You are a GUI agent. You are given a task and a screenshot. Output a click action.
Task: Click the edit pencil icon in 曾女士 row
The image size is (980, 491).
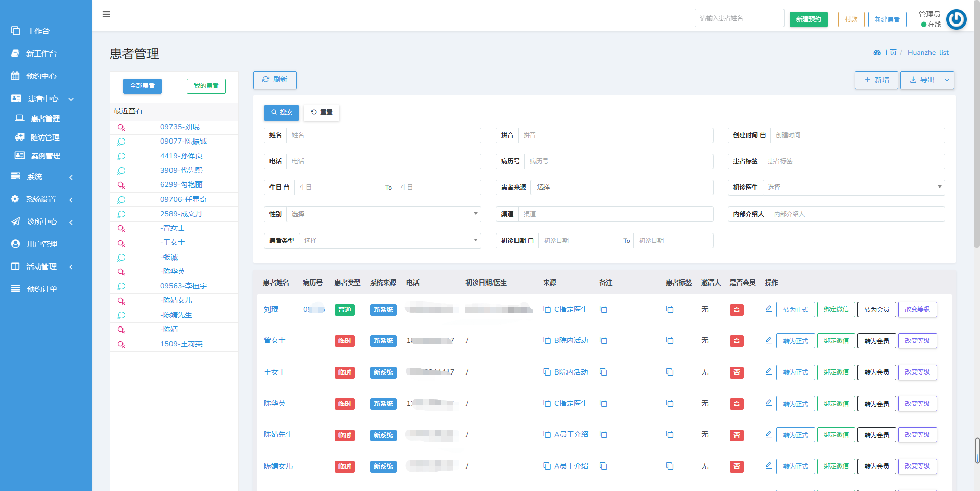[769, 340]
